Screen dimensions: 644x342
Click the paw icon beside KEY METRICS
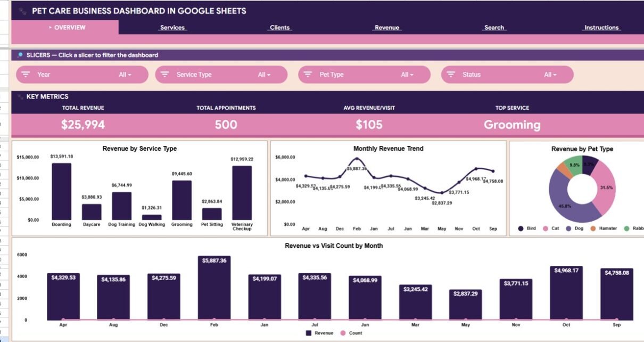pyautogui.click(x=20, y=97)
